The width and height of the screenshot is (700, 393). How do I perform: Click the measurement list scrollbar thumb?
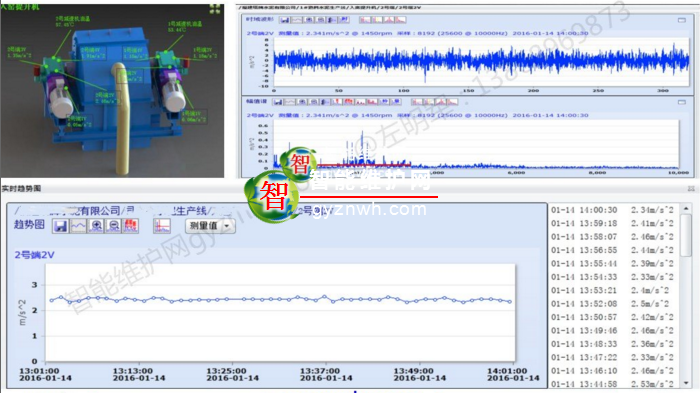point(686,236)
